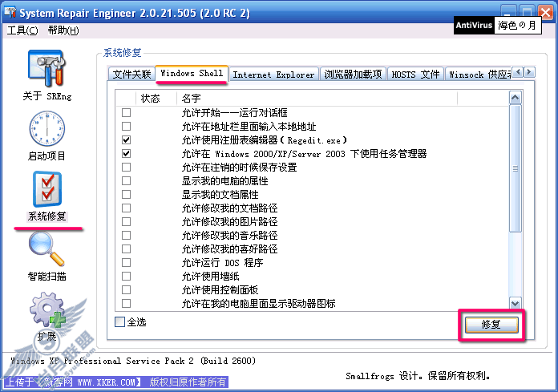Open the 帮助(H) menu
This screenshot has width=558, height=392.
(x=63, y=30)
